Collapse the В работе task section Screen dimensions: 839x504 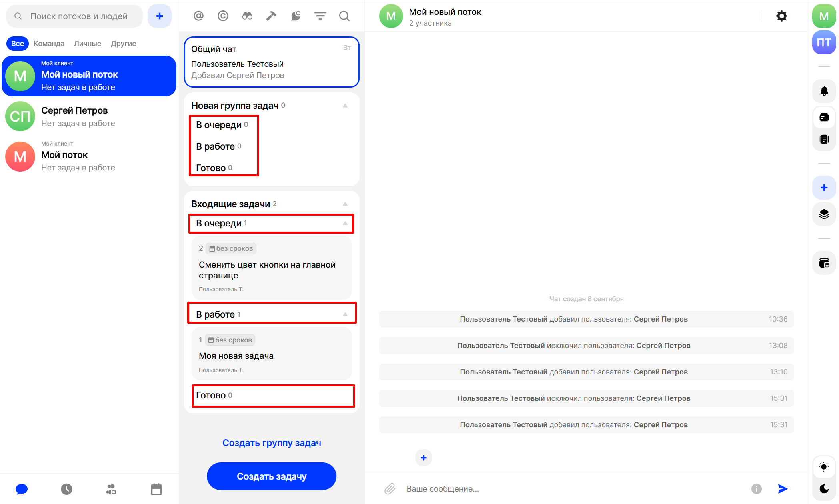coord(345,314)
